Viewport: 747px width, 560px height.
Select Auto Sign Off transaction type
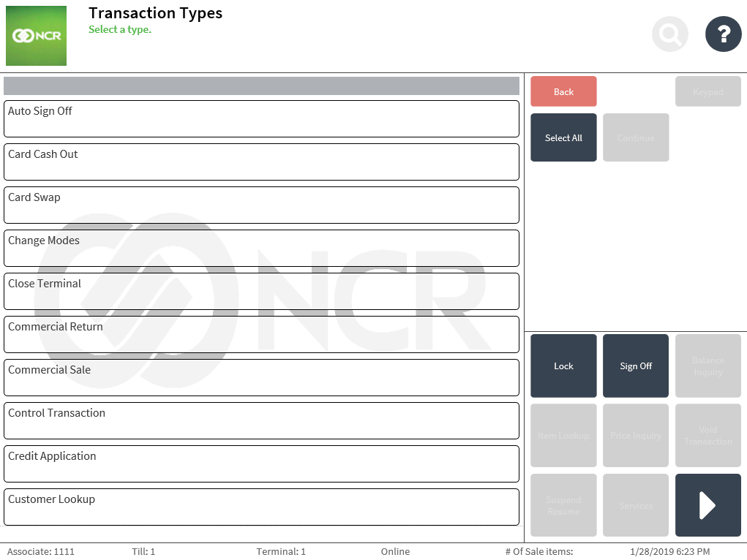point(261,118)
